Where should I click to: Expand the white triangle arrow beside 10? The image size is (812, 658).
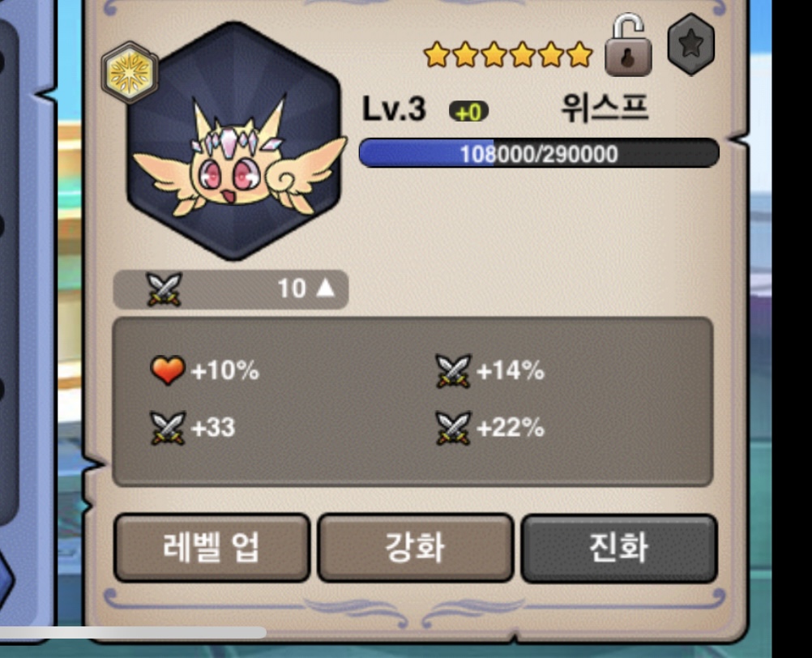(325, 288)
